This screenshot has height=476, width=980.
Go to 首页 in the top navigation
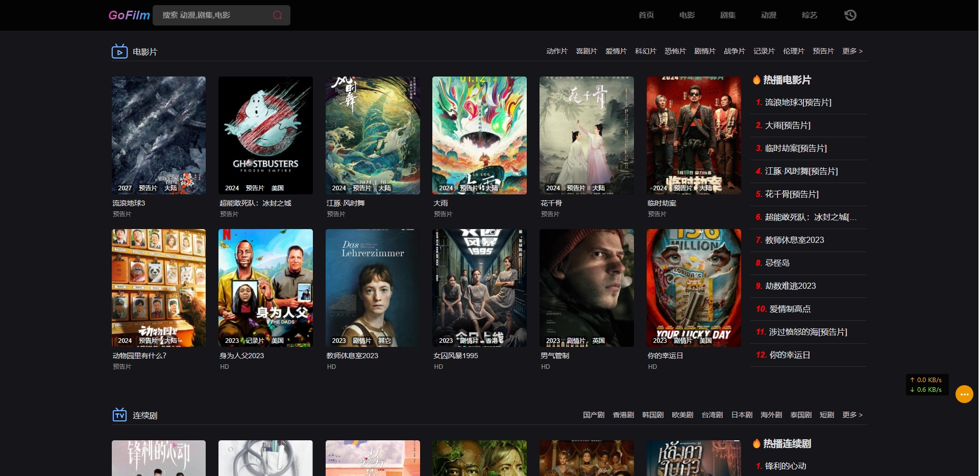click(x=646, y=15)
